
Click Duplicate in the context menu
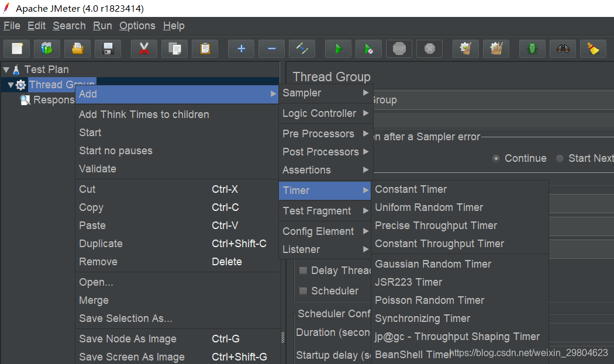tap(177, 244)
